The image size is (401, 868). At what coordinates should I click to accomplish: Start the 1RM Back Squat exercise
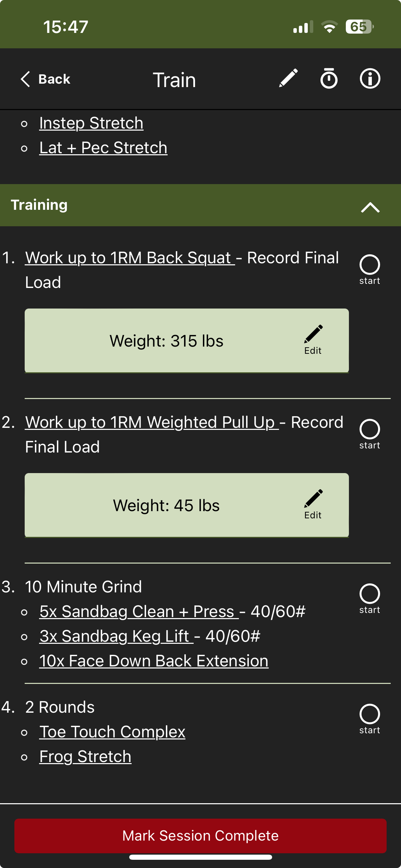point(369,265)
